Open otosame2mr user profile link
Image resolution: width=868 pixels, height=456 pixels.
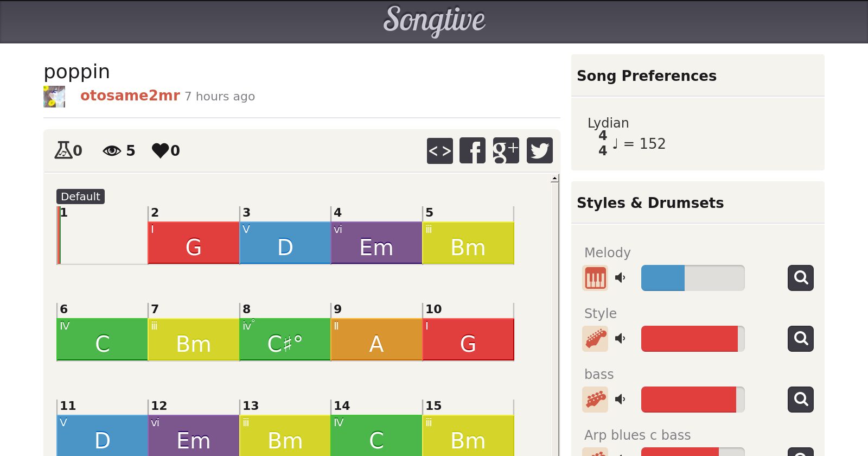(130, 96)
